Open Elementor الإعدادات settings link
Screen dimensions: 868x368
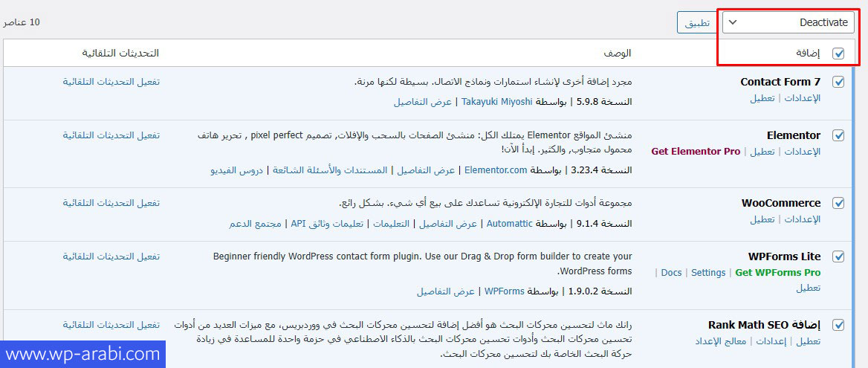[x=802, y=151]
